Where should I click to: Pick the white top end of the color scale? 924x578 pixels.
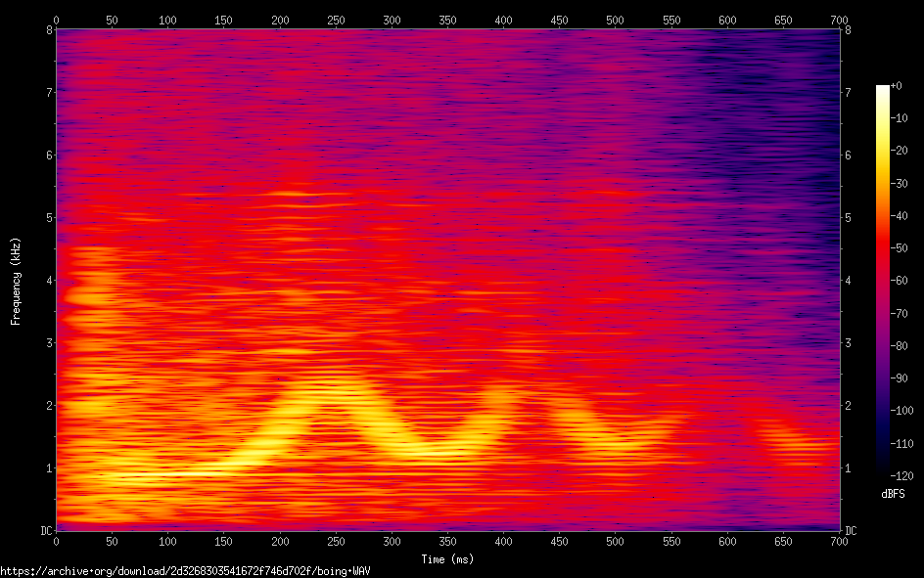[883, 90]
